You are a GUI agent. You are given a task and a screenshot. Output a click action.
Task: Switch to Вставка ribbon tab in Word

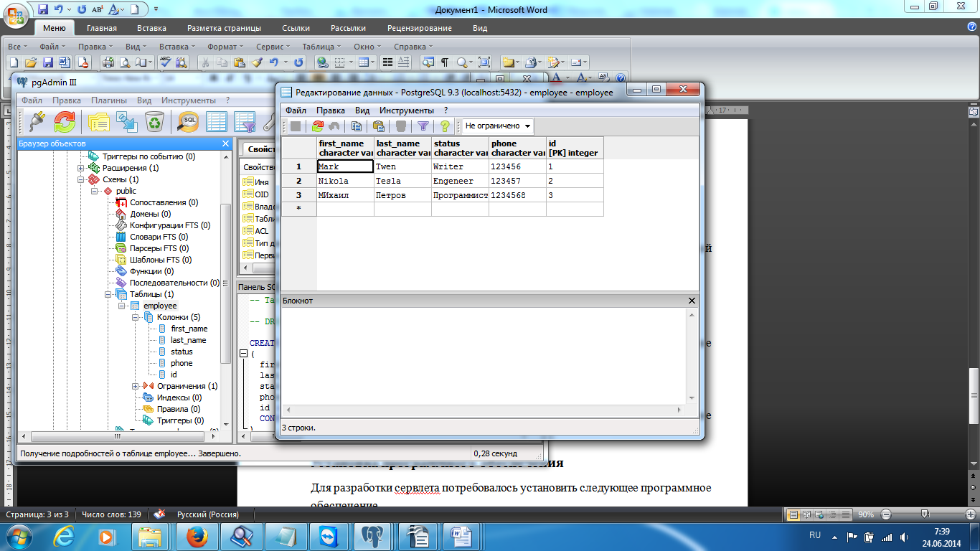(x=151, y=28)
